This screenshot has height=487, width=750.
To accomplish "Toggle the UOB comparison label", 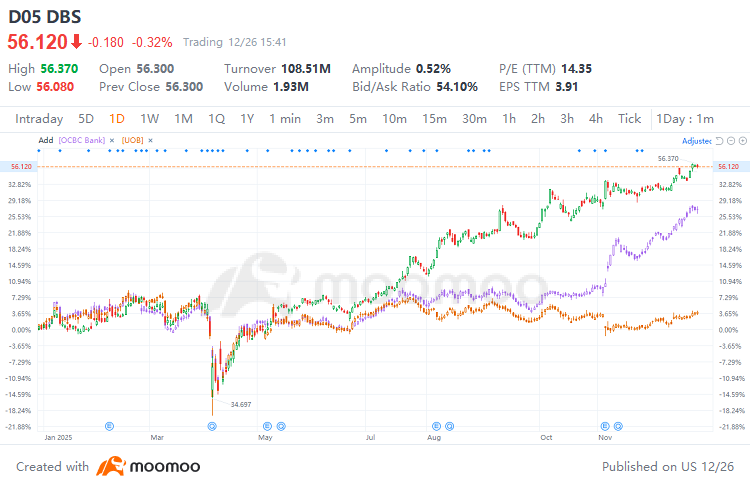I will click(x=132, y=140).
